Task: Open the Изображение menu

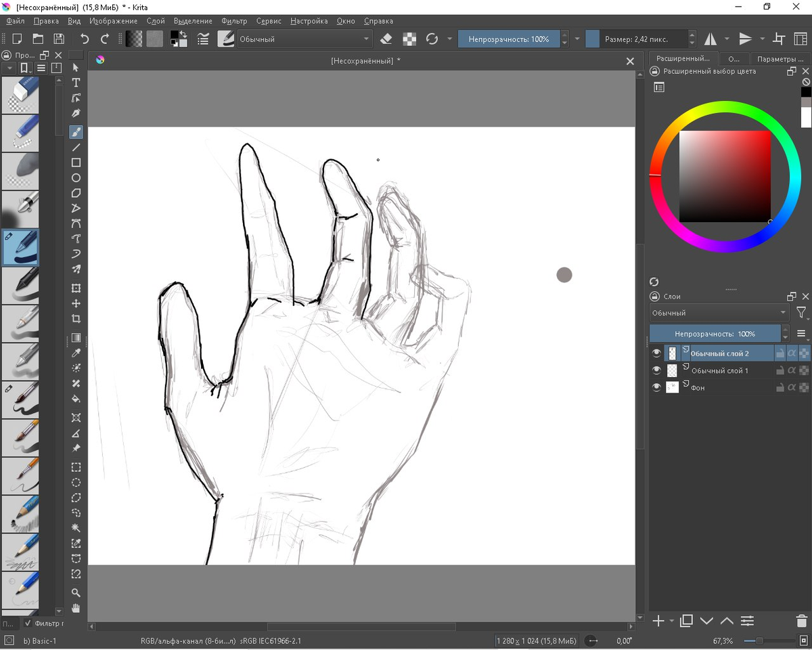Action: pyautogui.click(x=114, y=21)
